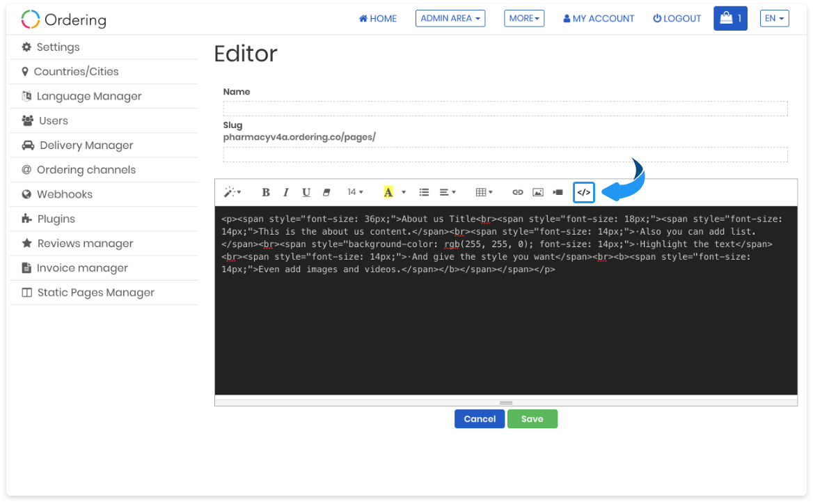The width and height of the screenshot is (813, 504).
Task: Go to Home in the top navigation
Action: (x=378, y=19)
